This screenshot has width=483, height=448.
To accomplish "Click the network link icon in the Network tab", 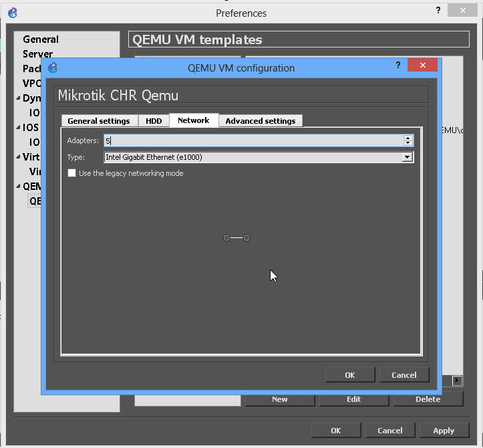I will 236,238.
